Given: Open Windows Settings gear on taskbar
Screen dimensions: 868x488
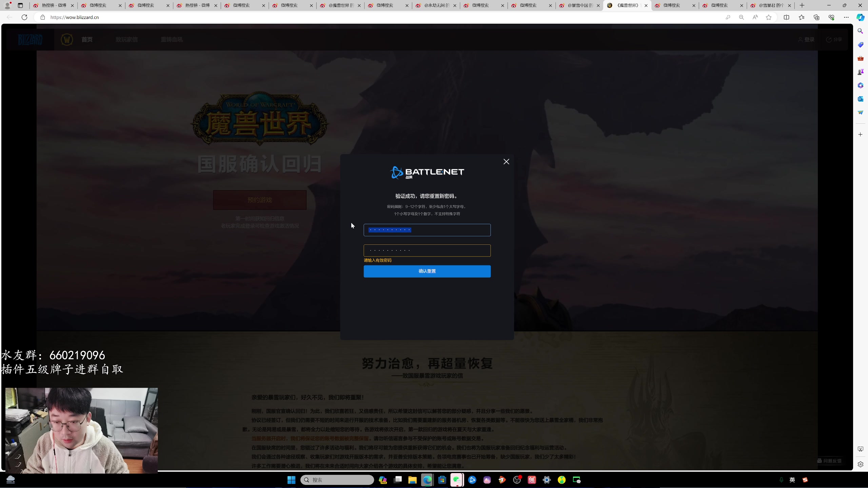Looking at the screenshot, I should pos(547,480).
